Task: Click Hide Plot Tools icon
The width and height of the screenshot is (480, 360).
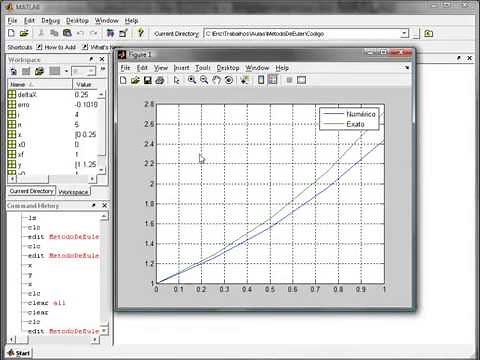Action: tap(289, 80)
